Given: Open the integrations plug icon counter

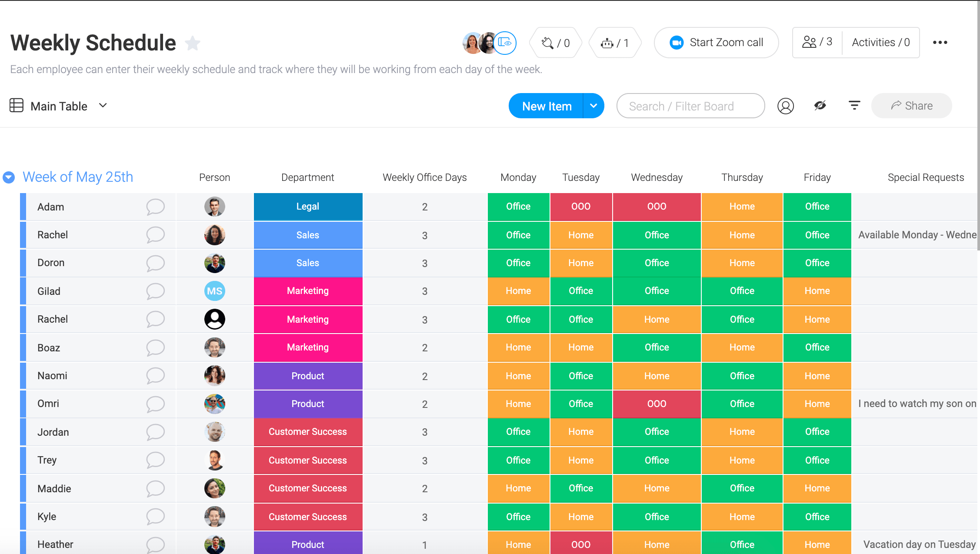Looking at the screenshot, I should tap(555, 43).
